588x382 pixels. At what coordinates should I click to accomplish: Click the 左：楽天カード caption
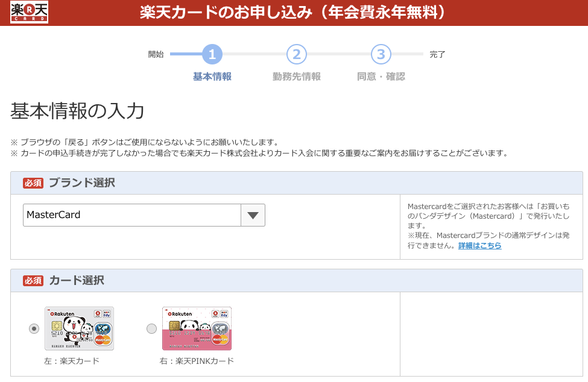tap(72, 361)
